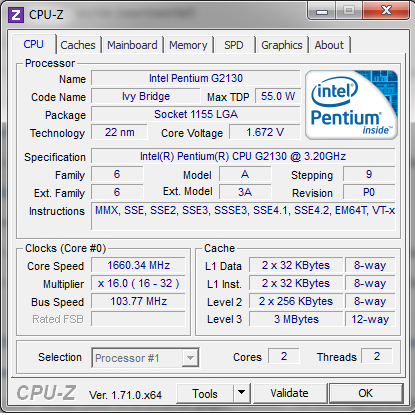
Task: Click the Multiplier value x 16.0
Action: [138, 283]
